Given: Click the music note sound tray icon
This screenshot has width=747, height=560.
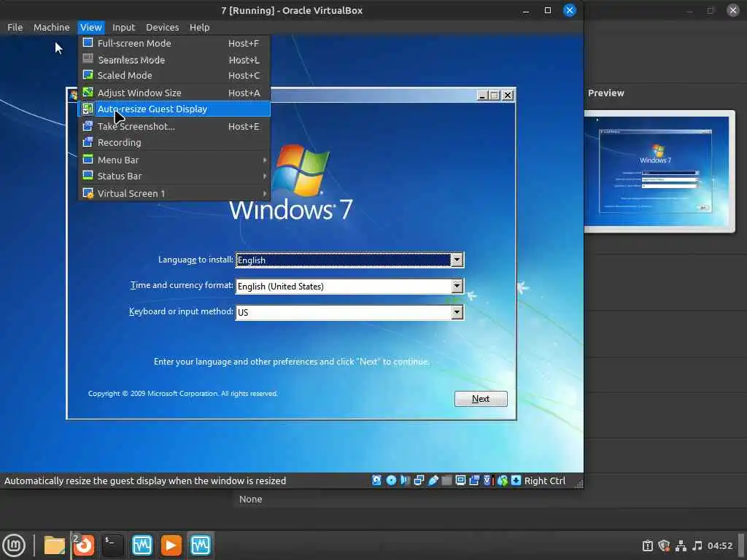Looking at the screenshot, I should coord(697,545).
